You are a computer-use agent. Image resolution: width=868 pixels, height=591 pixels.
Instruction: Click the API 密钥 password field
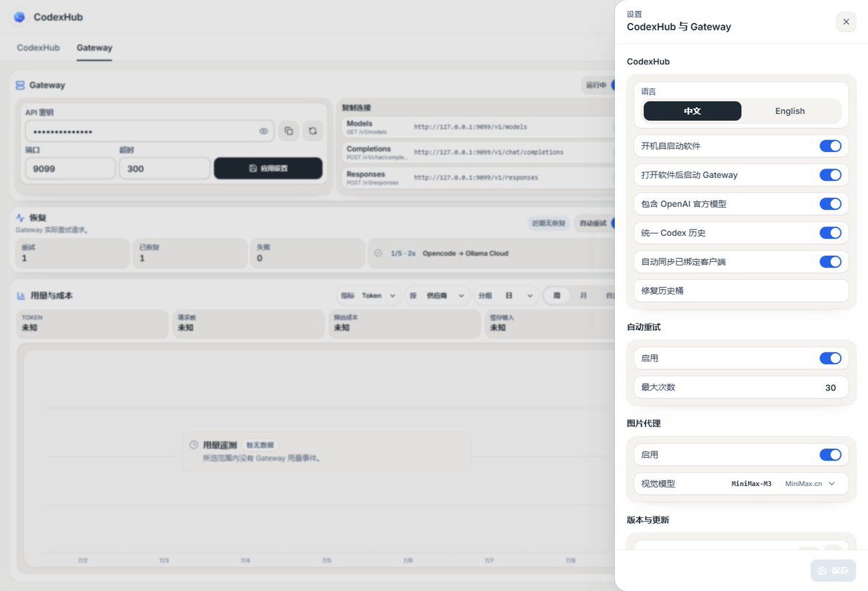click(150, 131)
